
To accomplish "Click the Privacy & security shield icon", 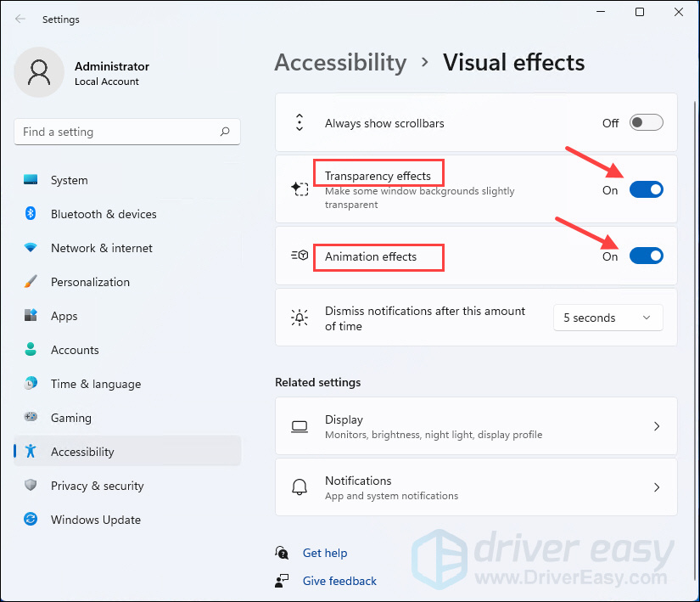I will [x=31, y=485].
